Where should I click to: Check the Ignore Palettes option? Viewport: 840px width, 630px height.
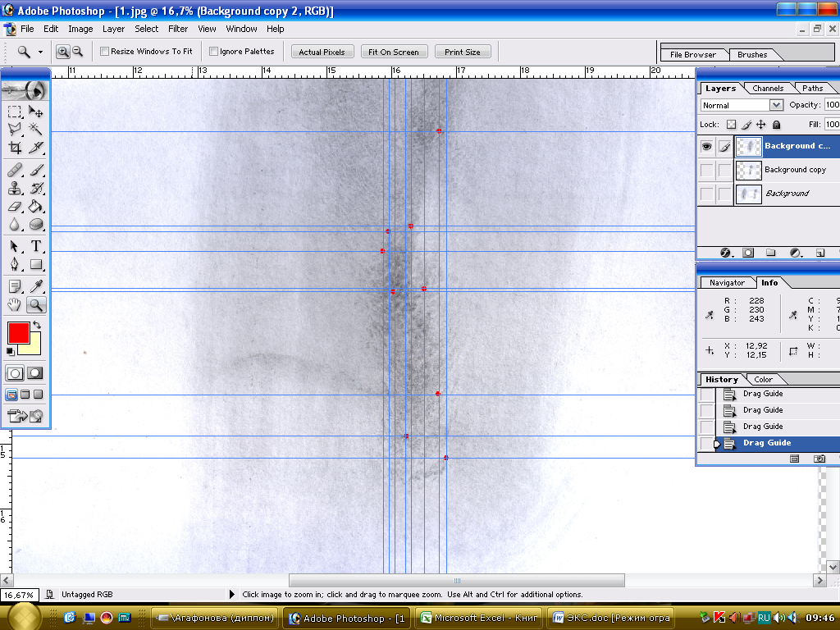click(x=214, y=52)
